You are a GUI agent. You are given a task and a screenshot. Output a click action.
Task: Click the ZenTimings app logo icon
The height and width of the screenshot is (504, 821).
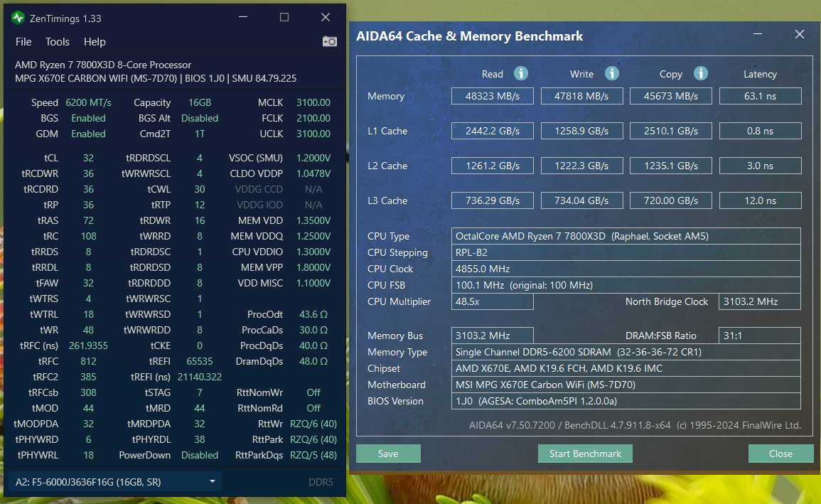pos(18,18)
